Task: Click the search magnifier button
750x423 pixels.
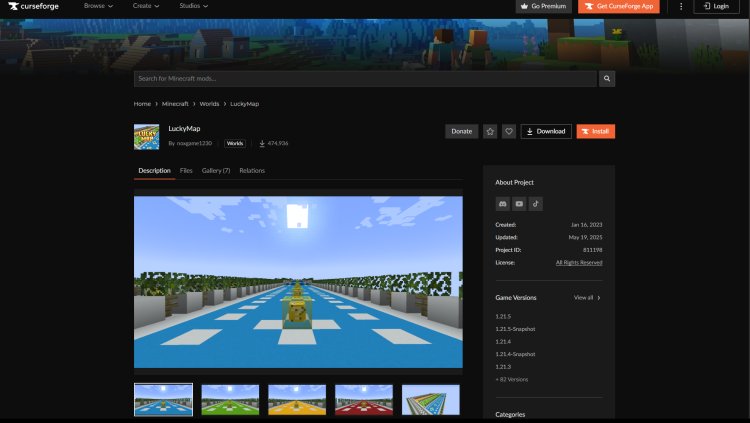Action: [x=607, y=78]
